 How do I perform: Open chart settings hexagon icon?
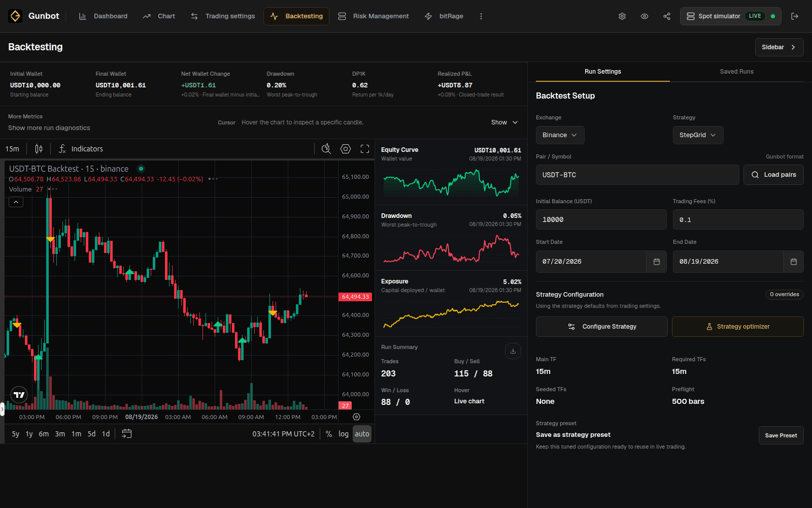click(x=346, y=149)
